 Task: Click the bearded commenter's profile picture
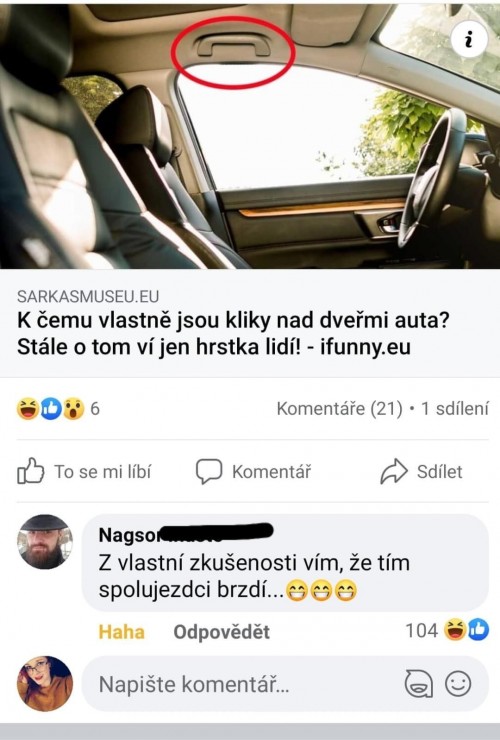click(x=45, y=541)
